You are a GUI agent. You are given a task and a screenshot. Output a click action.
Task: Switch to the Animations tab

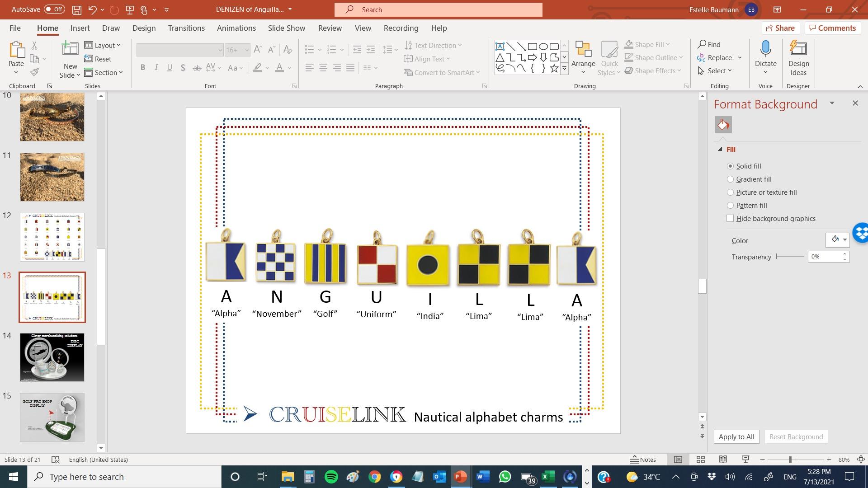236,28
